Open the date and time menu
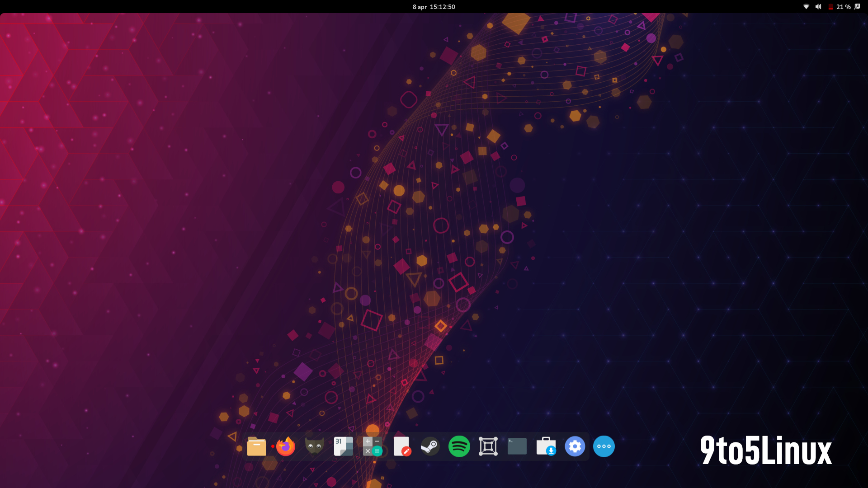Screen dimensions: 868x488 434,7
